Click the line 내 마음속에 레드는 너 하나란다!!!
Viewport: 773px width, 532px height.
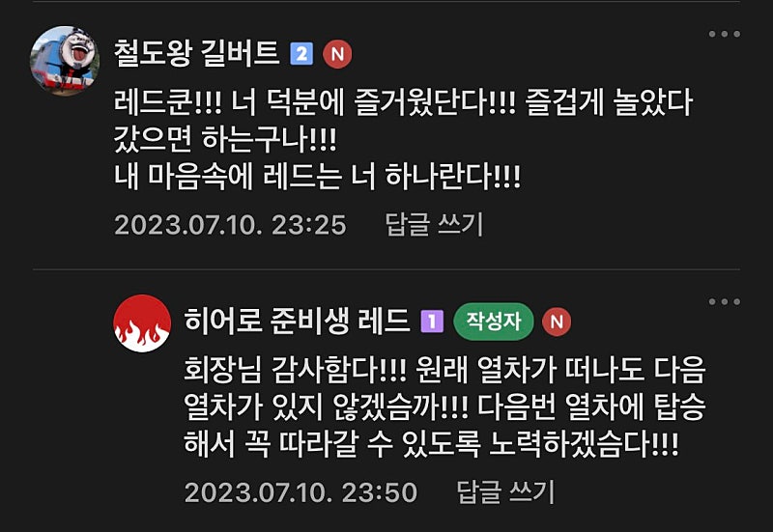click(x=317, y=177)
